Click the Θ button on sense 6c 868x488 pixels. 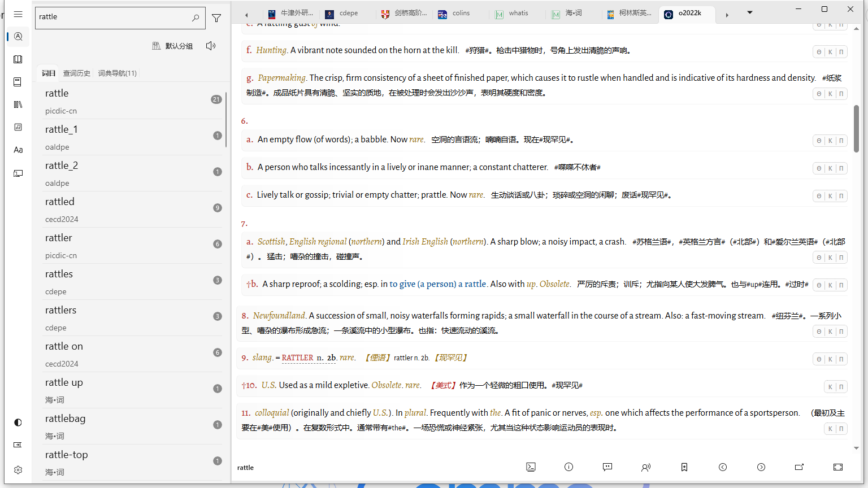(819, 196)
